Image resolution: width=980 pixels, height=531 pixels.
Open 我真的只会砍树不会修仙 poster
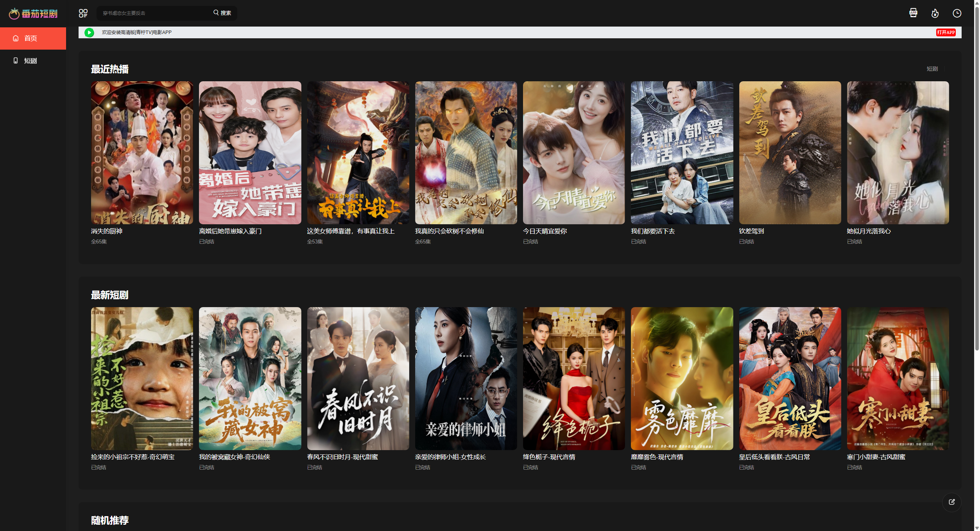click(x=466, y=152)
